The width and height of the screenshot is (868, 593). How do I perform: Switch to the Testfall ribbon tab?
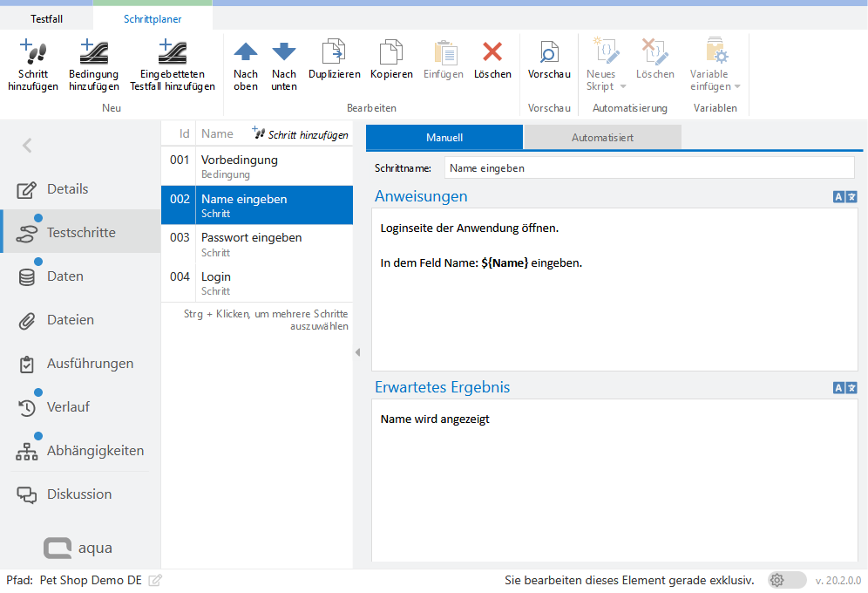46,18
